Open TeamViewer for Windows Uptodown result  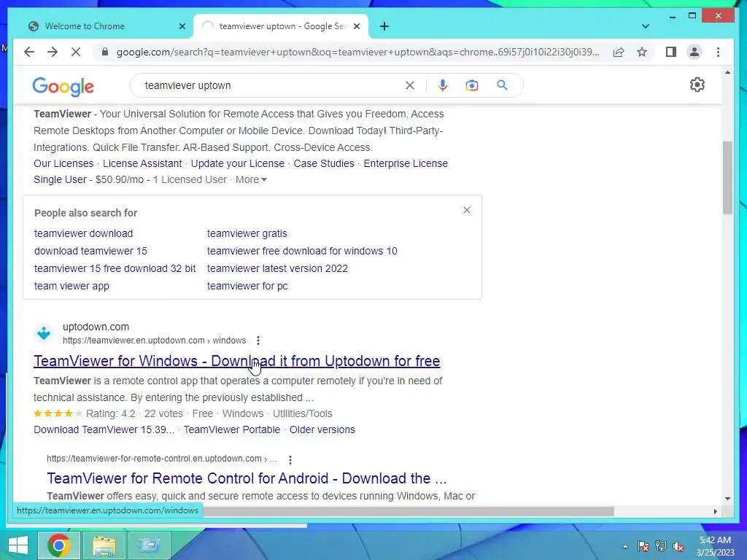pos(237,361)
